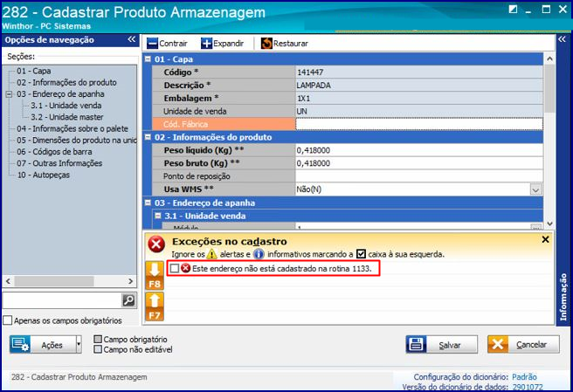The image size is (573, 392).
Task: Click the Peso líquido value field
Action: point(419,150)
